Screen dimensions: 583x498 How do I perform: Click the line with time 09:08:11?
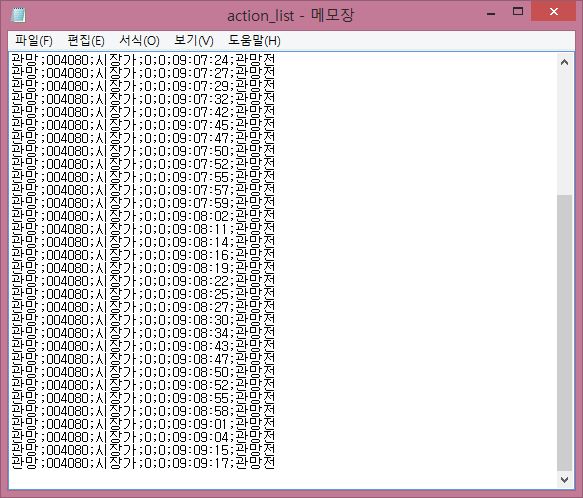143,229
